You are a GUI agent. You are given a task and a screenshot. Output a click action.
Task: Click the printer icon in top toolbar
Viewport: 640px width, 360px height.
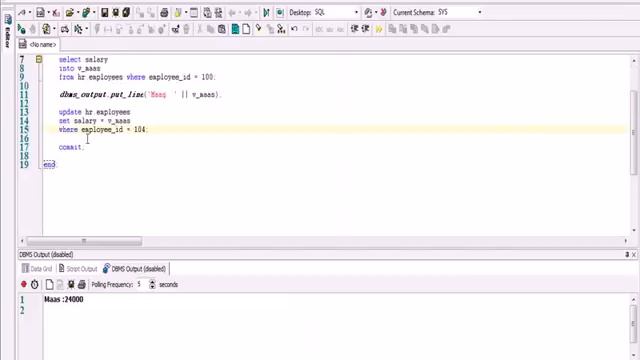tap(164, 13)
